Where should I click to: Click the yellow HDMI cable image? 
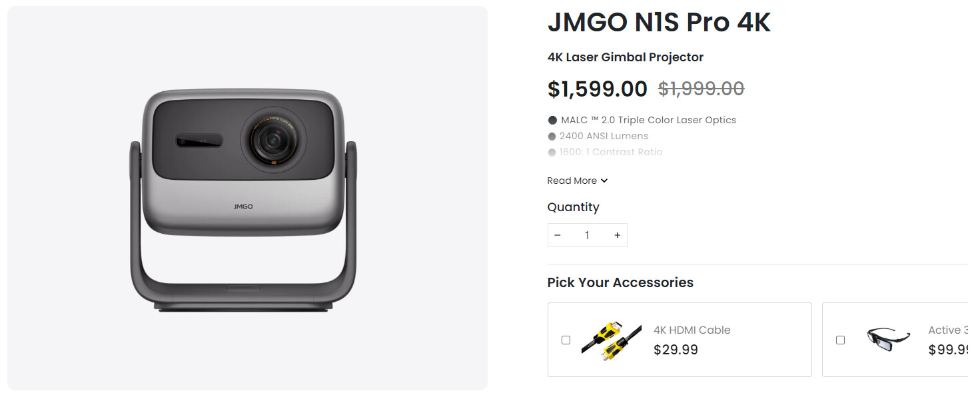(x=611, y=340)
